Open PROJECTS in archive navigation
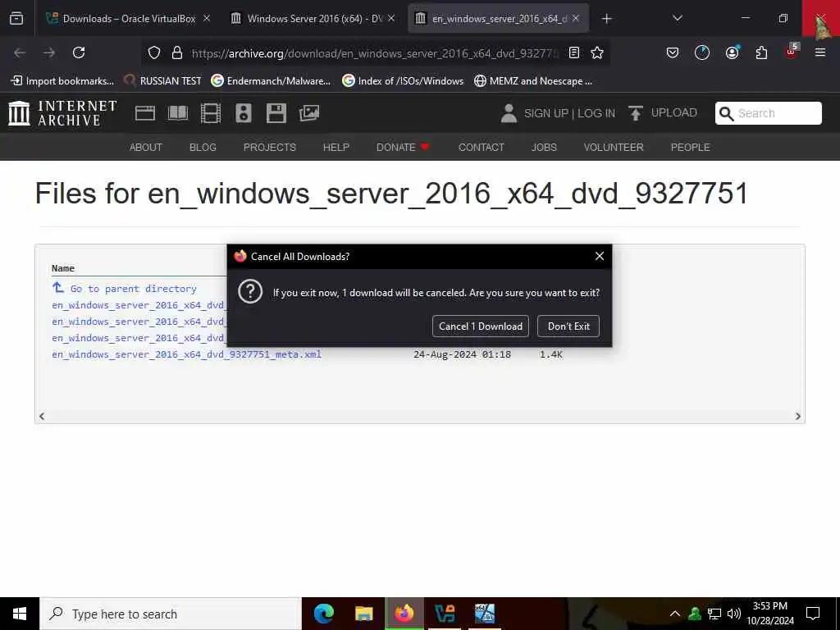This screenshot has width=840, height=630. coord(269,148)
